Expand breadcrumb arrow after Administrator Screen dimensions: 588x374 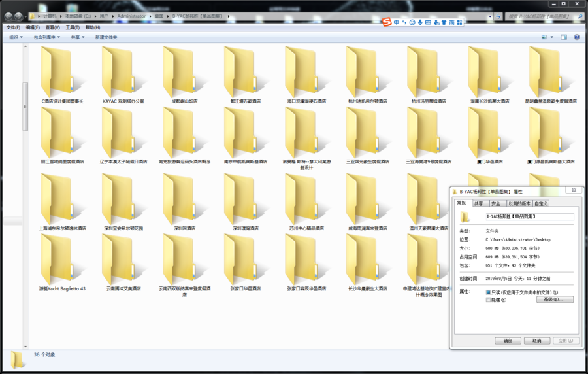click(150, 16)
